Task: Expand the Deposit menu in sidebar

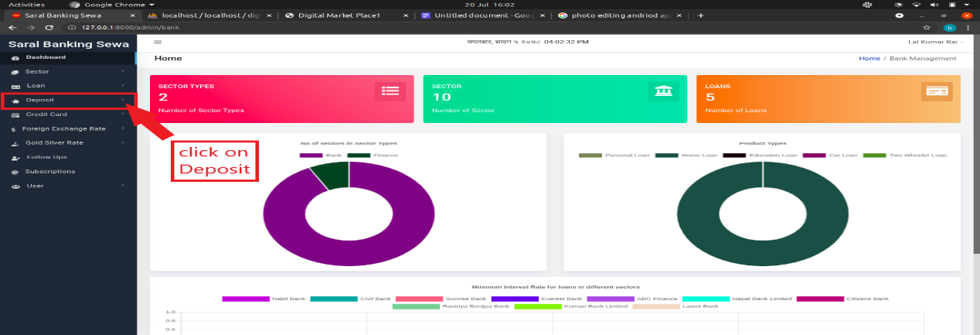Action: pyautogui.click(x=68, y=100)
